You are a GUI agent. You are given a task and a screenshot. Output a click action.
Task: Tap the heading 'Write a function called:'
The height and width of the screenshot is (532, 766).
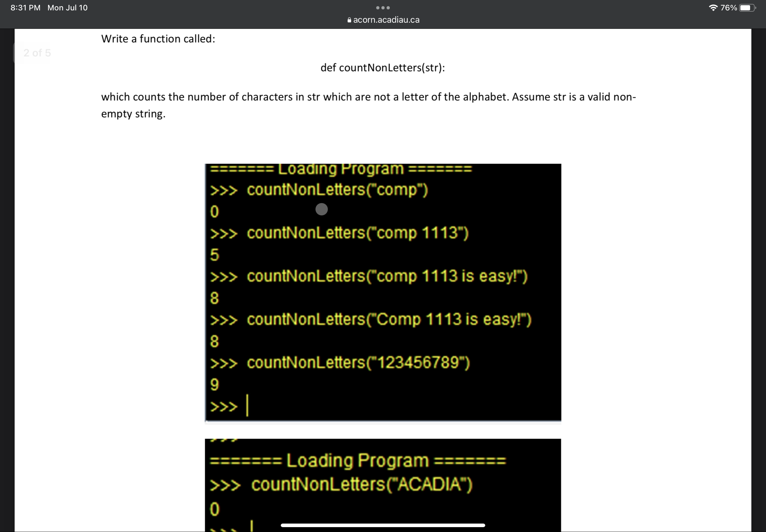[x=158, y=39]
